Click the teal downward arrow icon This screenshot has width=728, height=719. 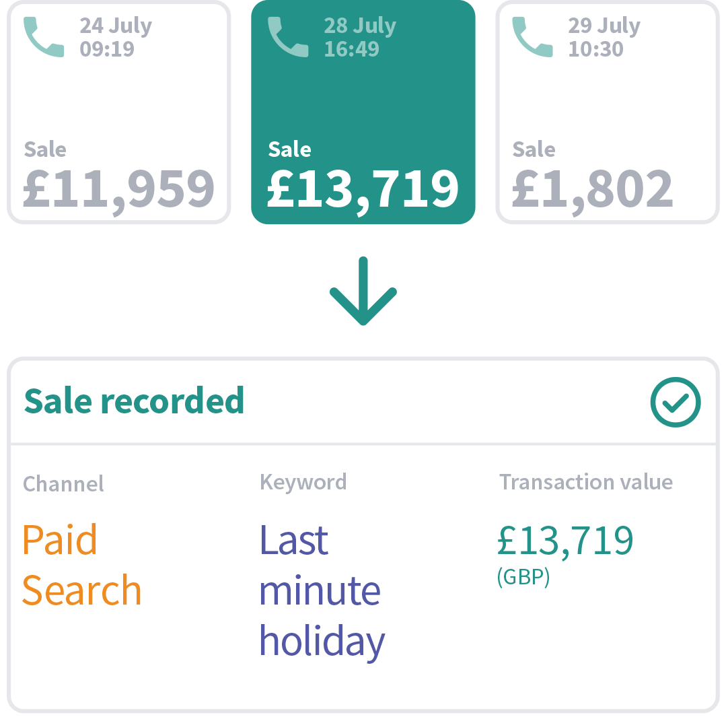coord(363,291)
